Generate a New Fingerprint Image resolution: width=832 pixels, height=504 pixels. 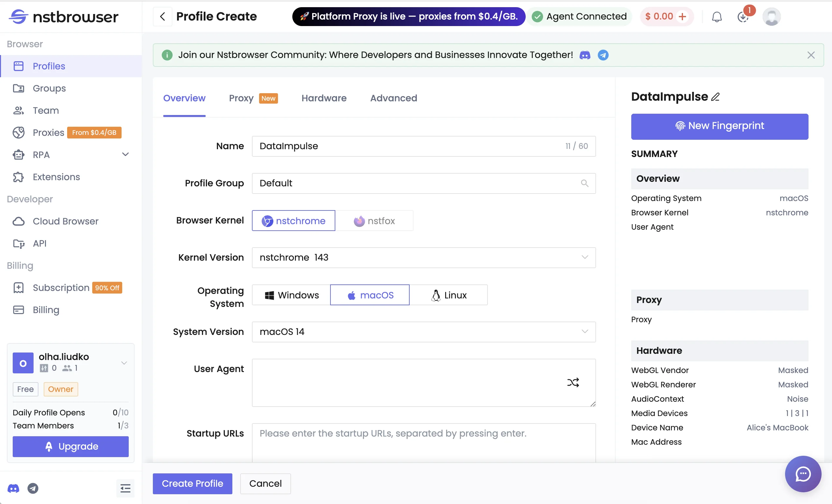click(719, 126)
